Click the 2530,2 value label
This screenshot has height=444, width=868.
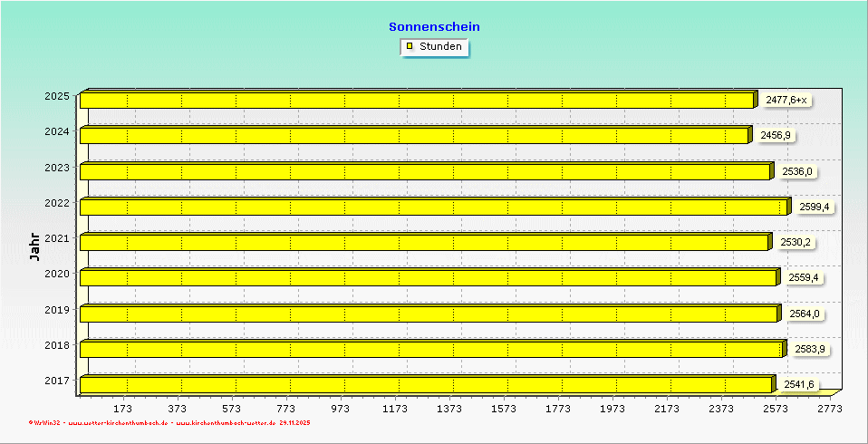(x=795, y=242)
